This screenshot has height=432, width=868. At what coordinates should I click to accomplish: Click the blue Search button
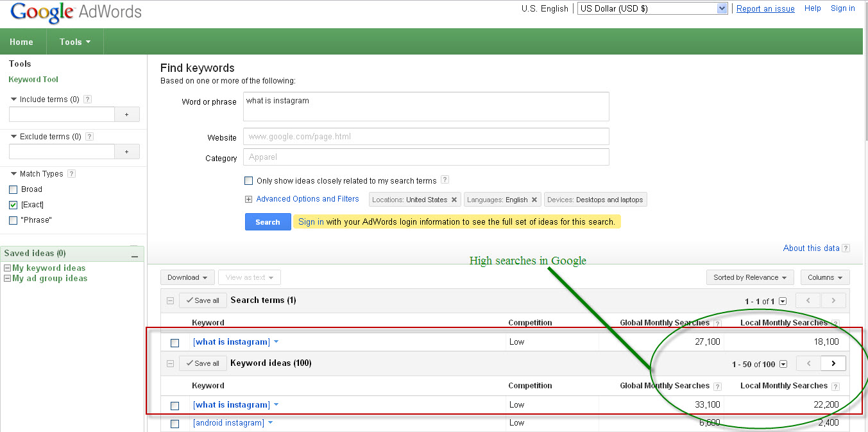pos(268,222)
